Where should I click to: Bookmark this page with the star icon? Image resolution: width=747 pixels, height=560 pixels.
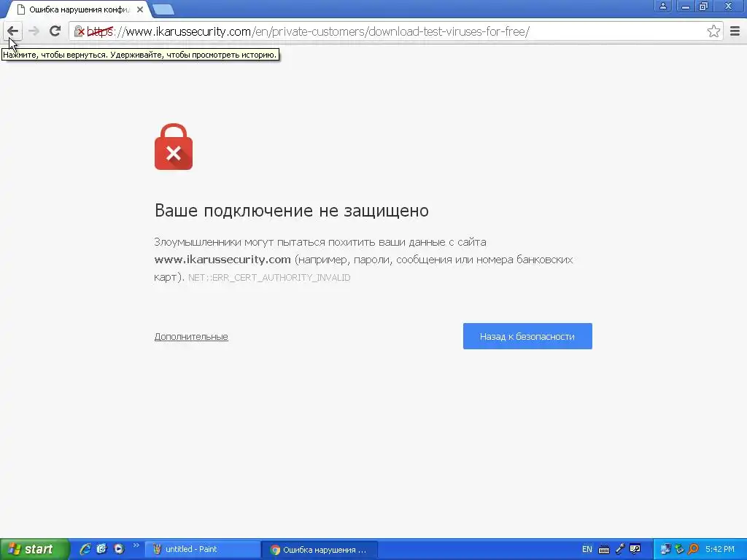coord(713,31)
